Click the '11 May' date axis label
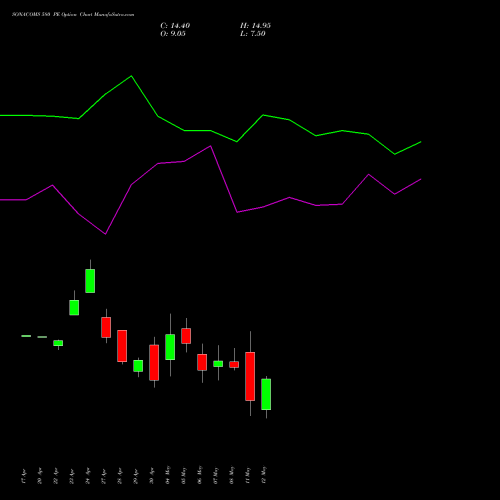This screenshot has height=500, width=500. (247, 475)
